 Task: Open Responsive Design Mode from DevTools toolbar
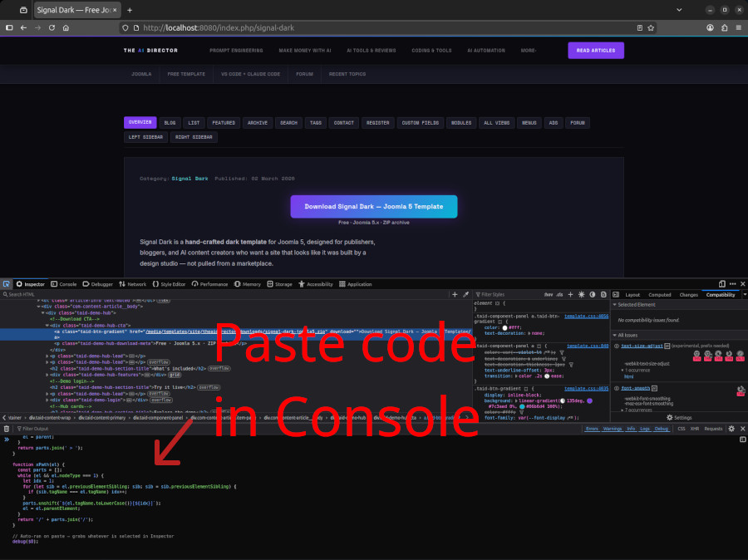coord(722,283)
